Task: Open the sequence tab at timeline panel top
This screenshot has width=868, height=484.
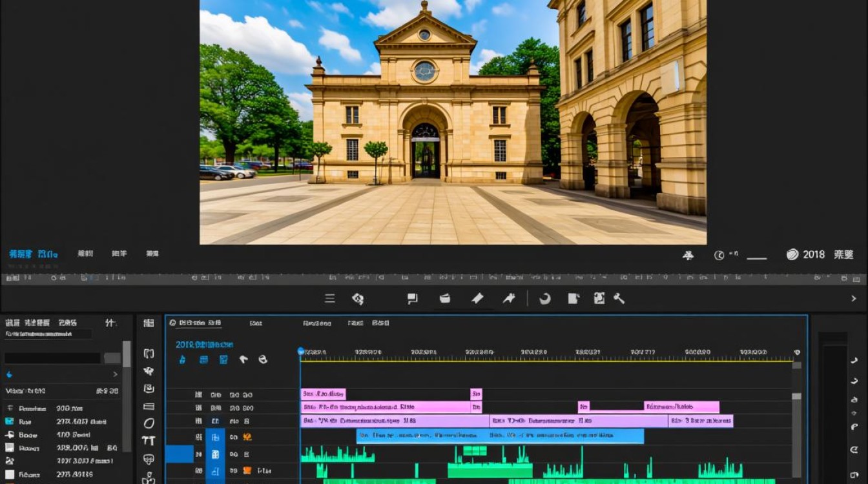Action: [200, 323]
